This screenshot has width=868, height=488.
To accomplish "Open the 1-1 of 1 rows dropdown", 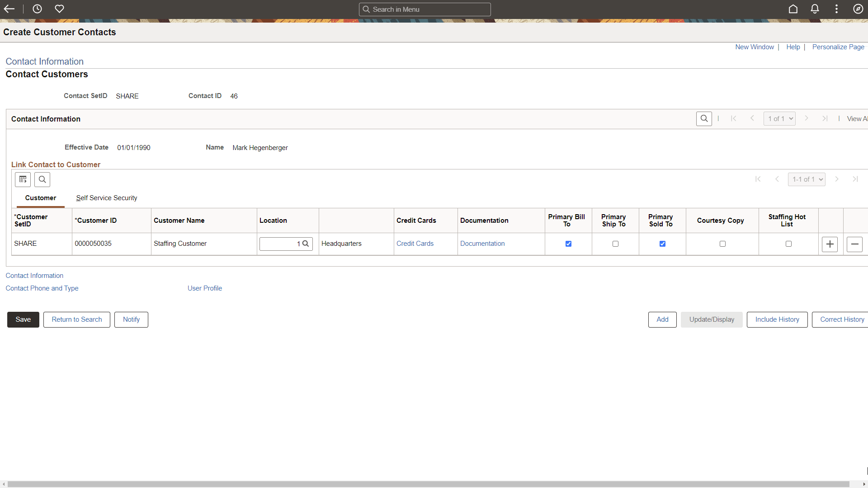I will coord(807,179).
